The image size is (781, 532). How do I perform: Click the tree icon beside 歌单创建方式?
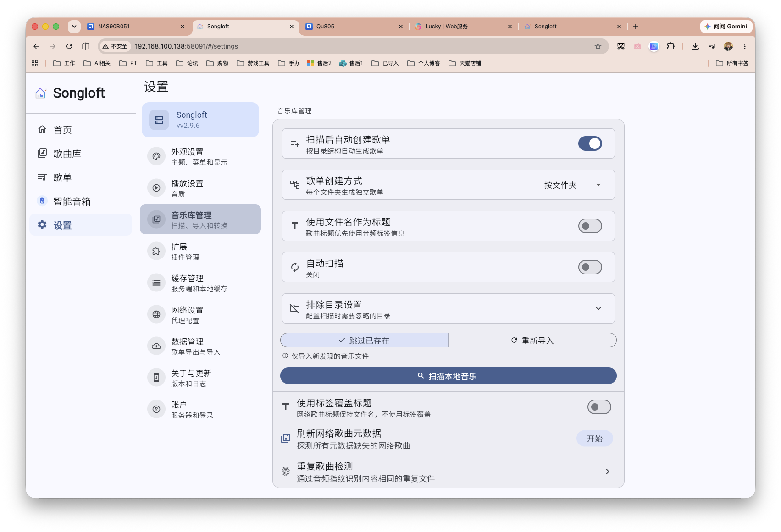point(295,185)
